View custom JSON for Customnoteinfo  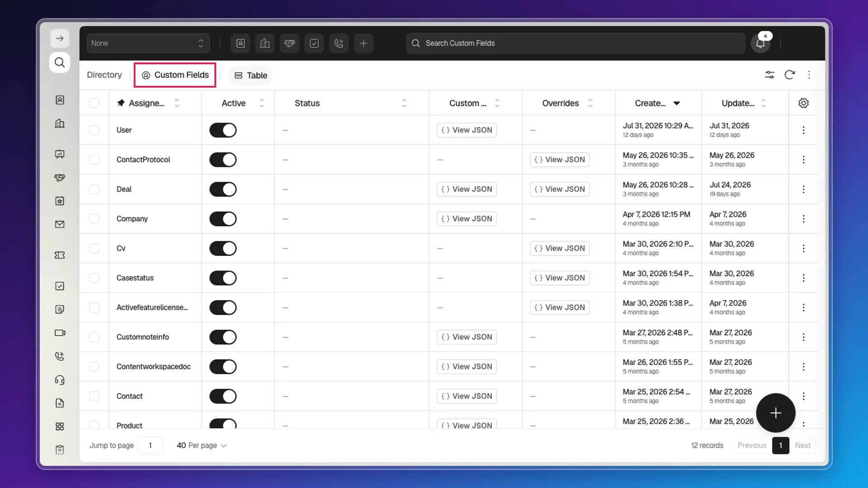pyautogui.click(x=467, y=337)
